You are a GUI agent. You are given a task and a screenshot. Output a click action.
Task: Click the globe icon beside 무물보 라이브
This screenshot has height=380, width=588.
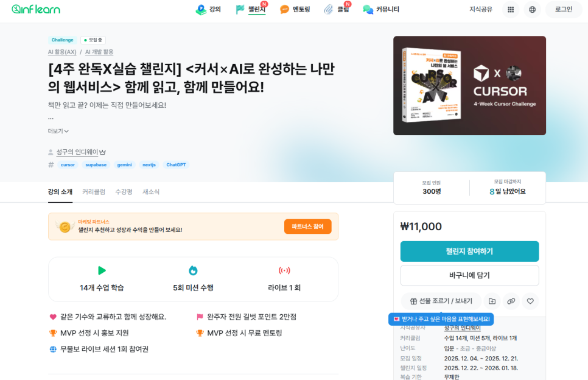[53, 349]
